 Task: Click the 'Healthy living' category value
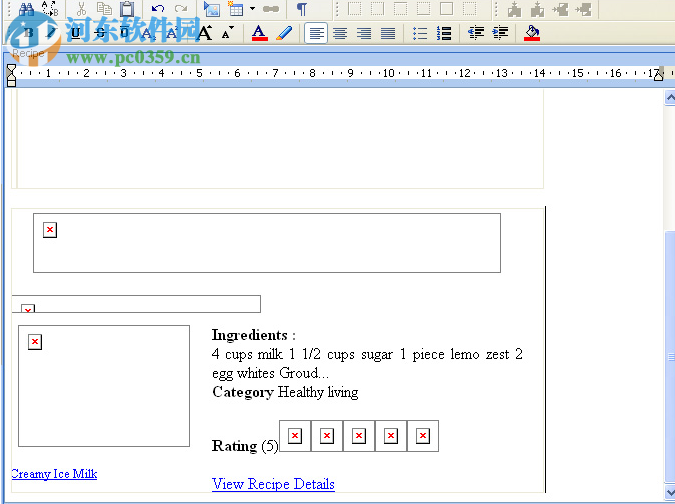[x=318, y=392]
